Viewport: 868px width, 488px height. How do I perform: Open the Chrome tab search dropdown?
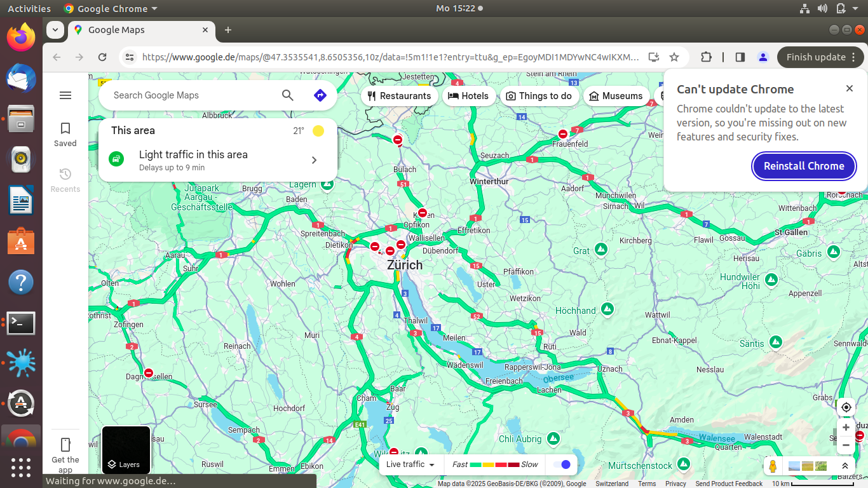pyautogui.click(x=55, y=30)
